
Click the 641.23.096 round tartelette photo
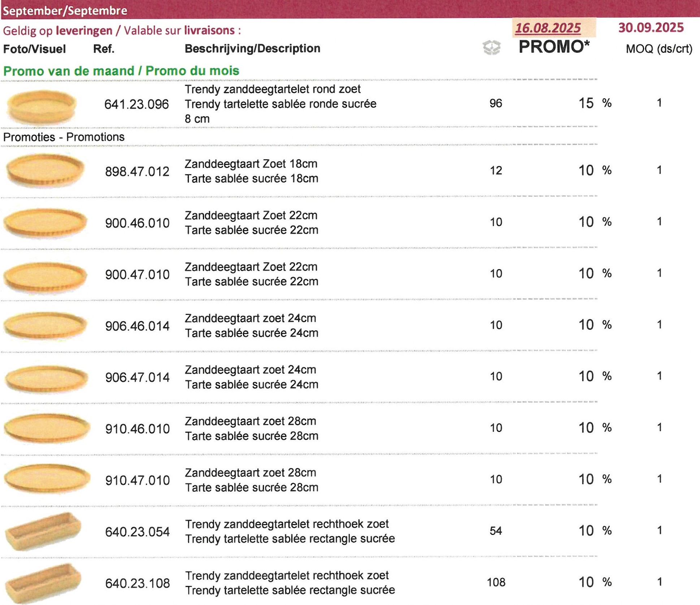pyautogui.click(x=42, y=106)
